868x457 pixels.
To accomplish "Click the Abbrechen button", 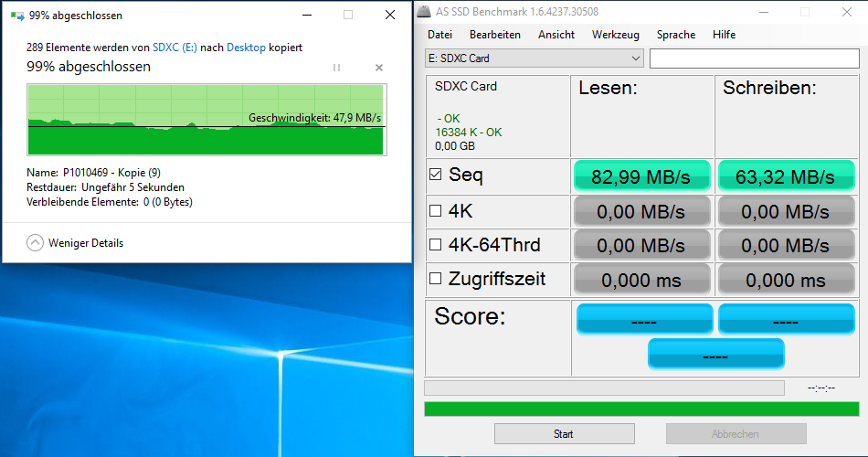I will click(x=736, y=434).
